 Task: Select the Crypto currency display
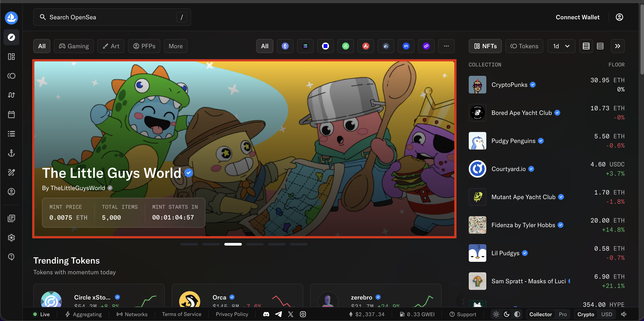tap(586, 314)
